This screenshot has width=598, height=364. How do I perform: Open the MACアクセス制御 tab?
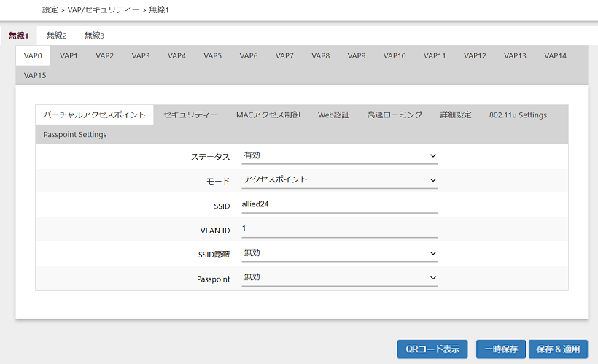(x=268, y=115)
